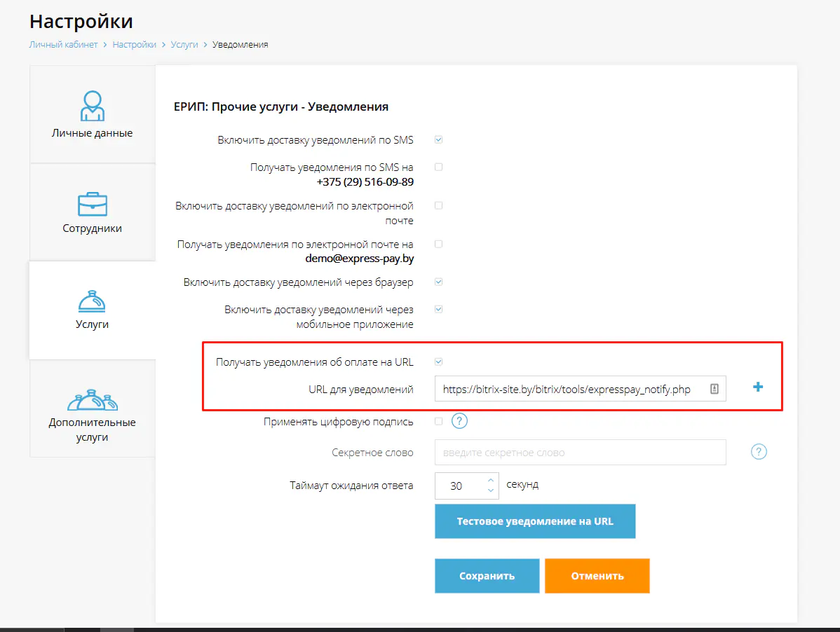Click the blue plus to add URL
This screenshot has width=840, height=632.
[757, 387]
